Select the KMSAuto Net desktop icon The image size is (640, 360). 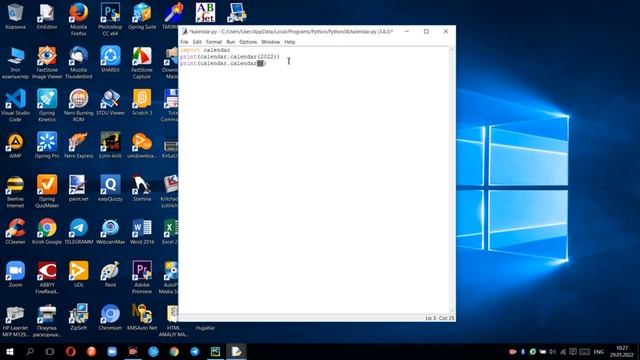142,317
